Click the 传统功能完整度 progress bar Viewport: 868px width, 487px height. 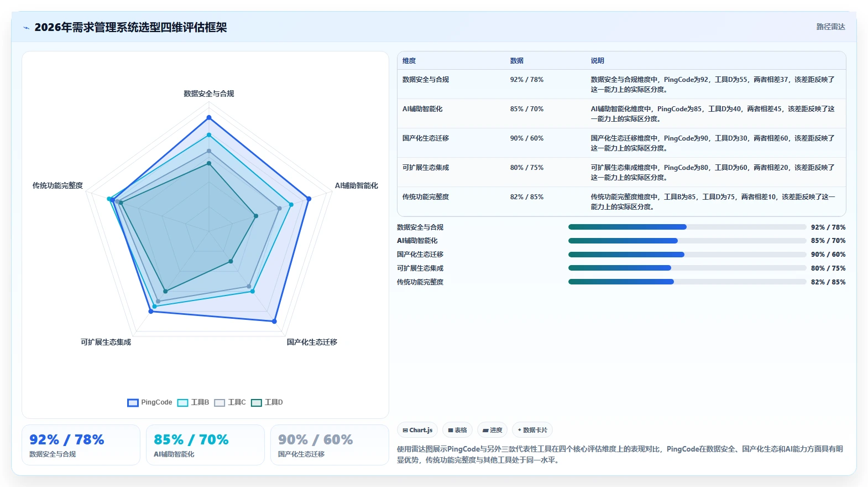click(687, 282)
